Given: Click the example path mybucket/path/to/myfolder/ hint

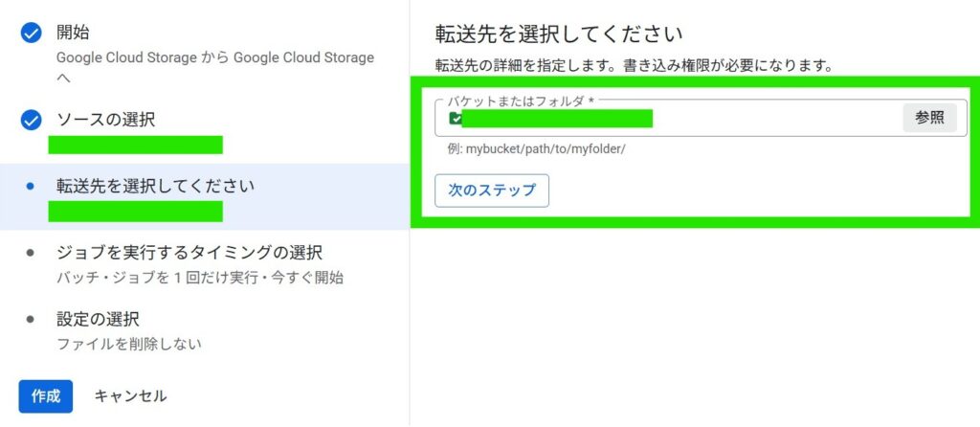Looking at the screenshot, I should (x=537, y=149).
